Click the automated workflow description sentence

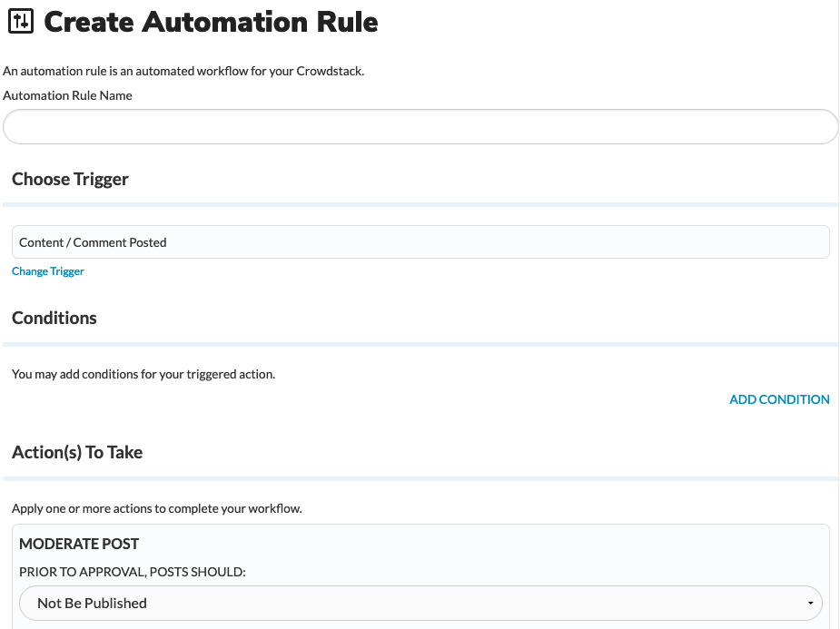(183, 71)
